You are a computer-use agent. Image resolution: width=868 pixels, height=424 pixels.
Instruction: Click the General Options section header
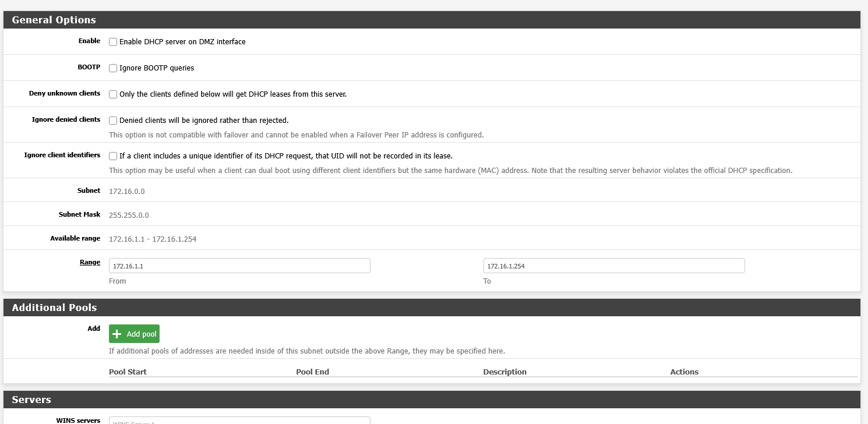[54, 19]
